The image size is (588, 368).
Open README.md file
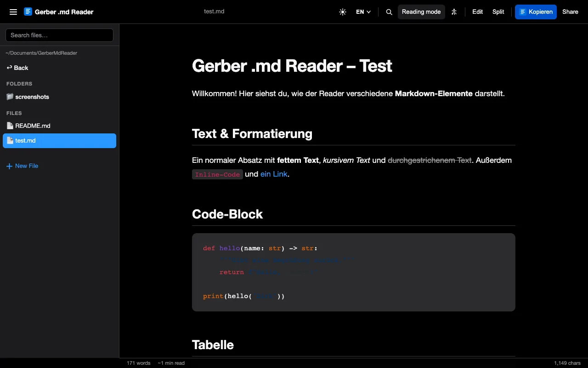click(x=59, y=126)
